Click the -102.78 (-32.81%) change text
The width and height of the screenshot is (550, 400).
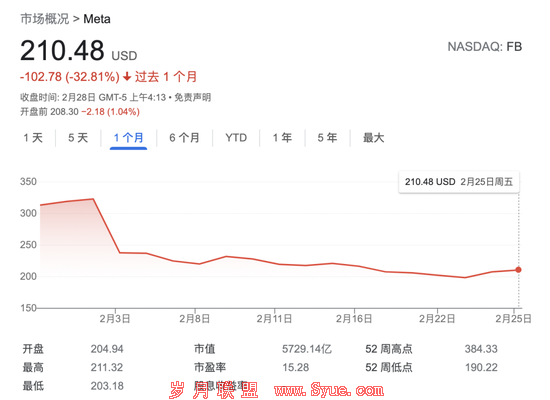[70, 77]
